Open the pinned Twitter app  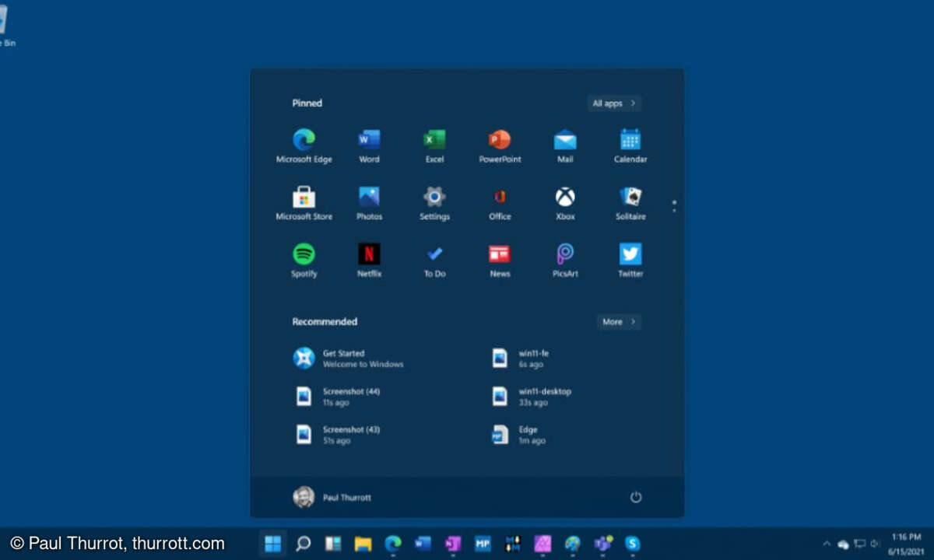(x=630, y=261)
